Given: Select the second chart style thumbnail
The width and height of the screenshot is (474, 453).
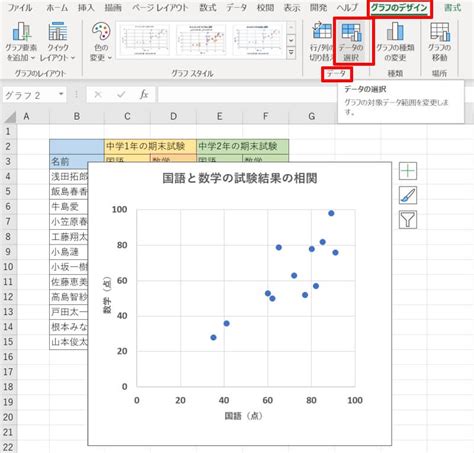Looking at the screenshot, I should pos(201,40).
